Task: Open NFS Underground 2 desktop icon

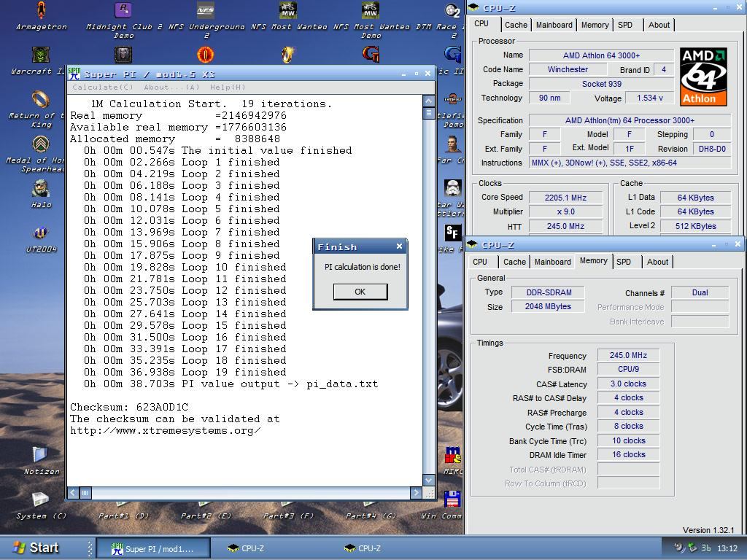Action: click(x=205, y=10)
